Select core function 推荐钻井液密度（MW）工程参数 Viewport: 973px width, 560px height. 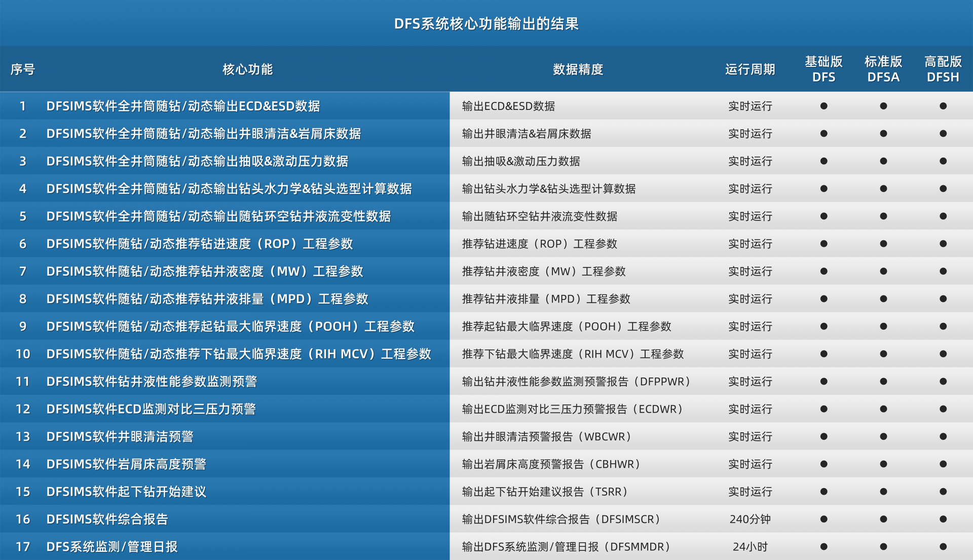[205, 271]
